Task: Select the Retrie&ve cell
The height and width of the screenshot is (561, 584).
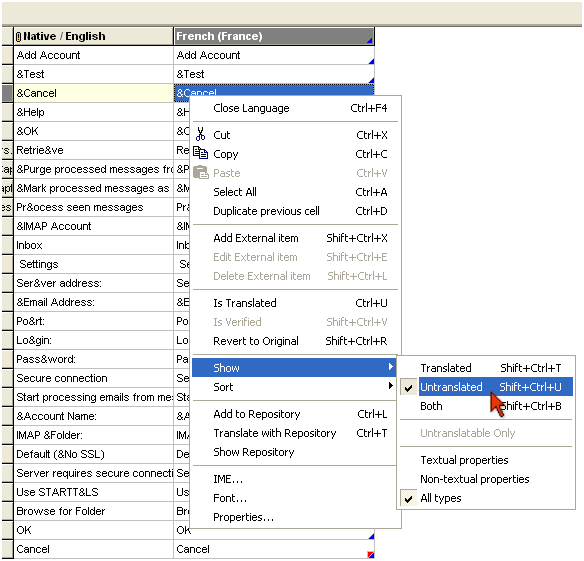Action: click(x=93, y=150)
